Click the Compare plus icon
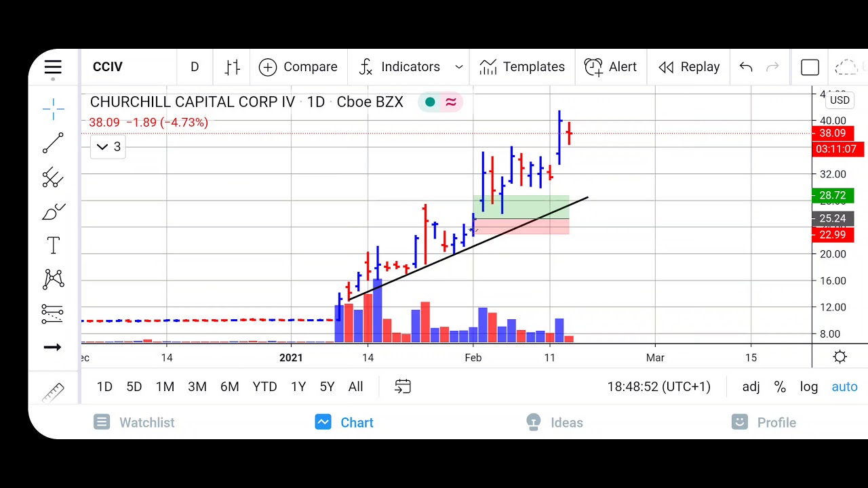The height and width of the screenshot is (488, 868). tap(267, 66)
